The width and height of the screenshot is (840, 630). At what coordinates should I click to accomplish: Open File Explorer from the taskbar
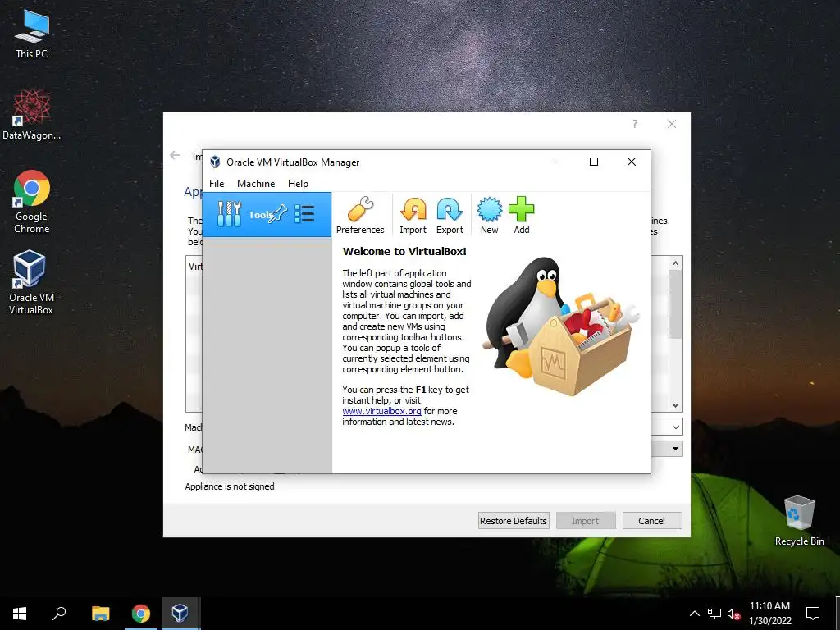coord(100,614)
